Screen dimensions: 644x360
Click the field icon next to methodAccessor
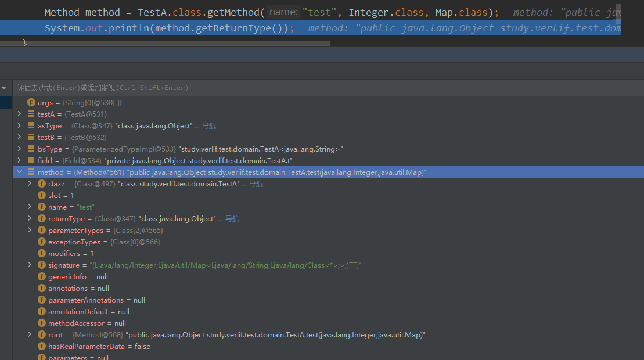[x=42, y=323]
